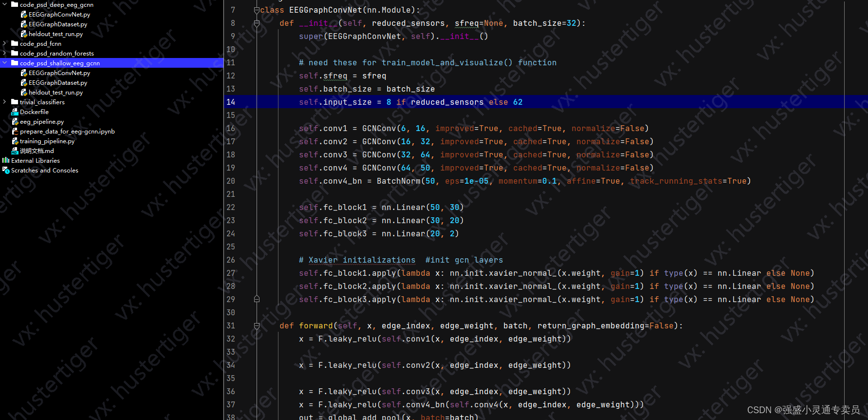Click the trivial_classifiers folder icon
Image resolution: width=868 pixels, height=420 pixels.
pyautogui.click(x=15, y=102)
